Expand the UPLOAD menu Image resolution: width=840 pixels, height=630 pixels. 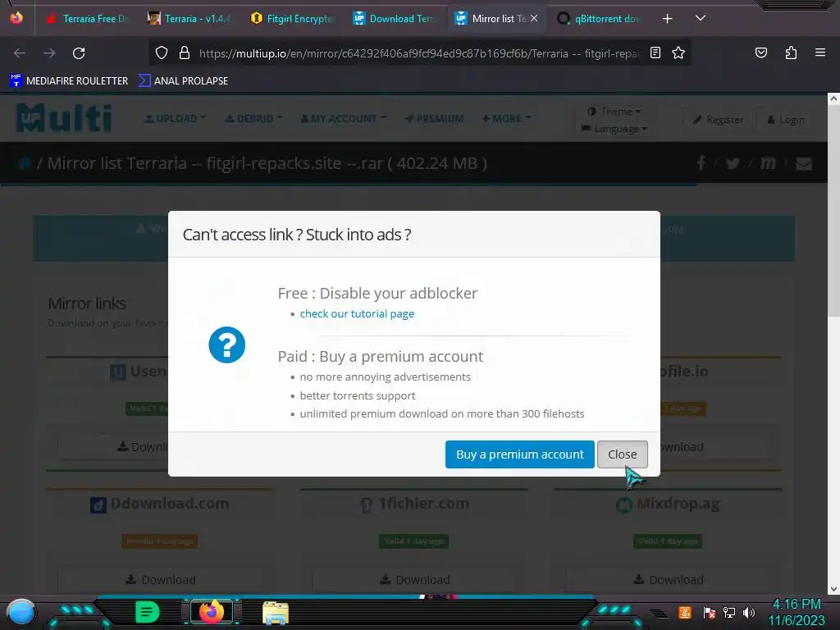[x=176, y=118]
